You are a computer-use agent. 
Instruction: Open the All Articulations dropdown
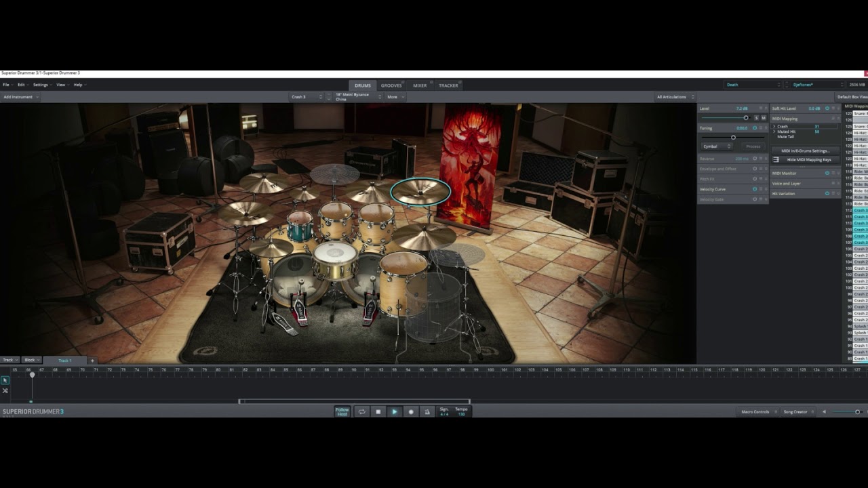pyautogui.click(x=675, y=97)
